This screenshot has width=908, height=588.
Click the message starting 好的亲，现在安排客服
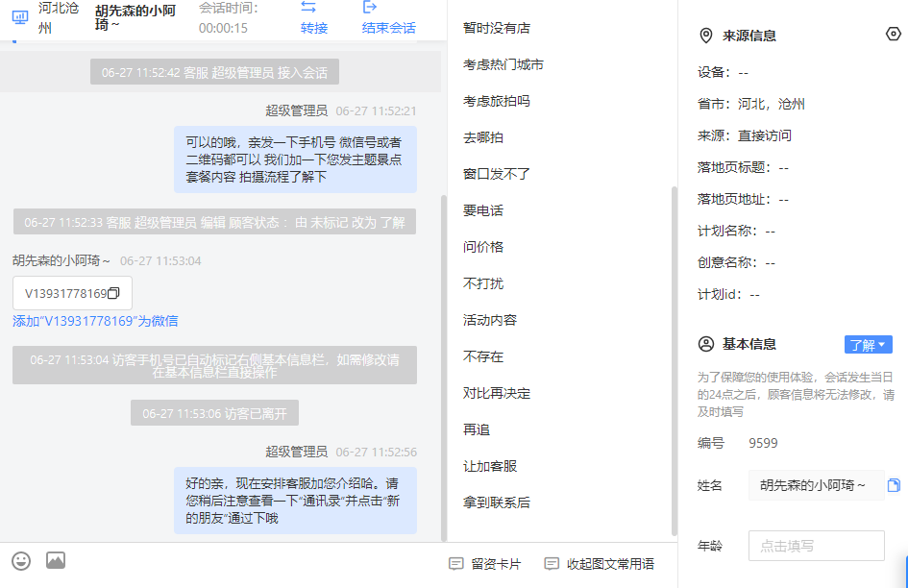(295, 501)
